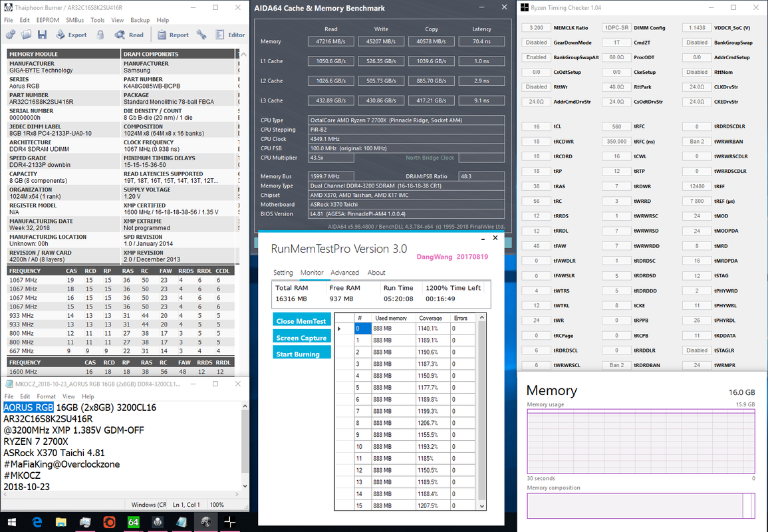This screenshot has height=532, width=768.
Task: Click 'K4A8G085WB-BCPB' part number in Thaiphoon
Action: [x=152, y=86]
